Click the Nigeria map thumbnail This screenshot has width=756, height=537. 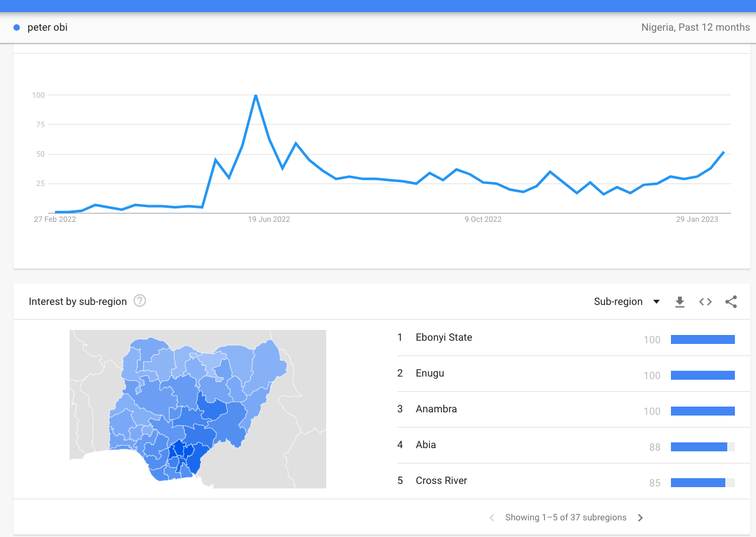coord(198,409)
